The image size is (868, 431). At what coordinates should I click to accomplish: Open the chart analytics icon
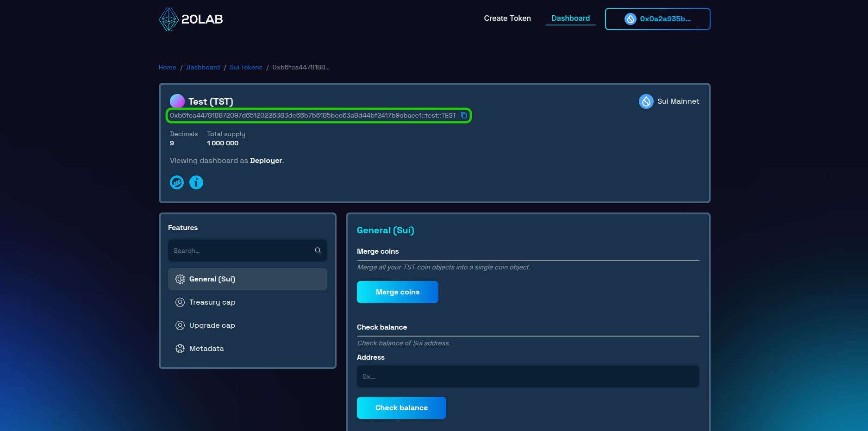[177, 182]
